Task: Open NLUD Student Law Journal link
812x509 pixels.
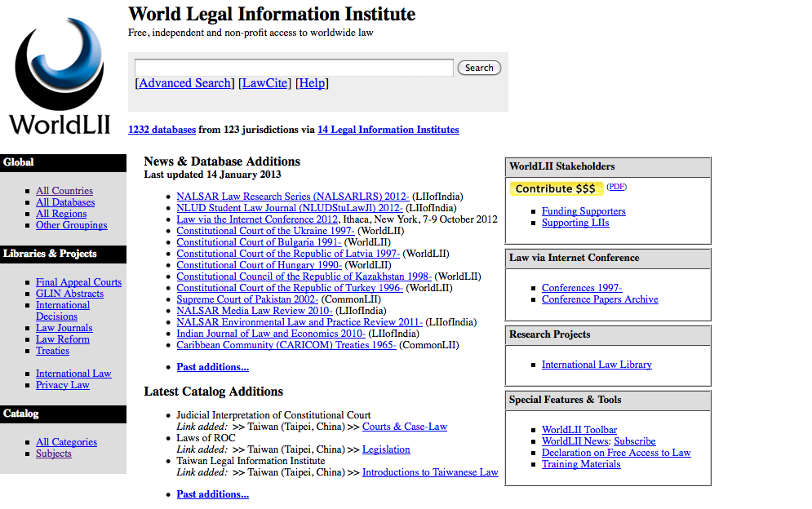Action: coord(290,208)
